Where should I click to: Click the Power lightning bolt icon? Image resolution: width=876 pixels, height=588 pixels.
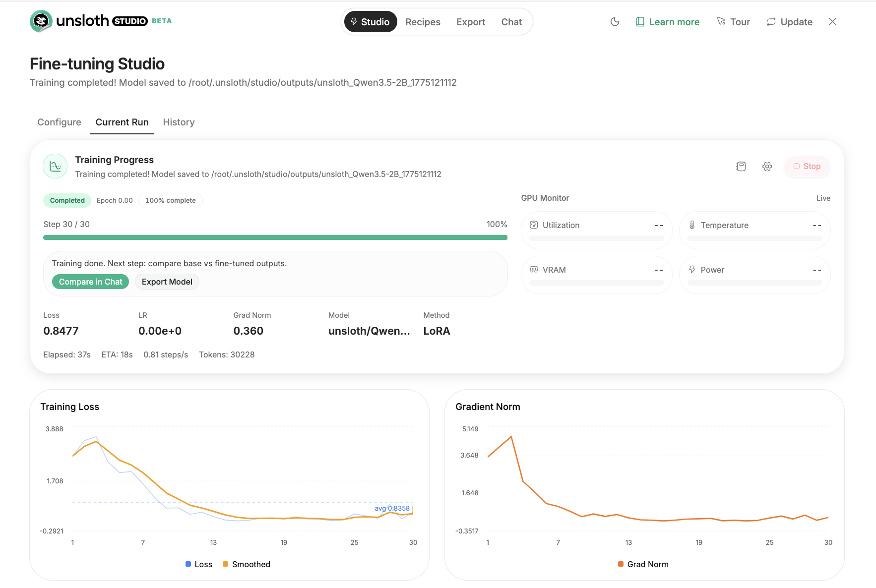point(692,270)
